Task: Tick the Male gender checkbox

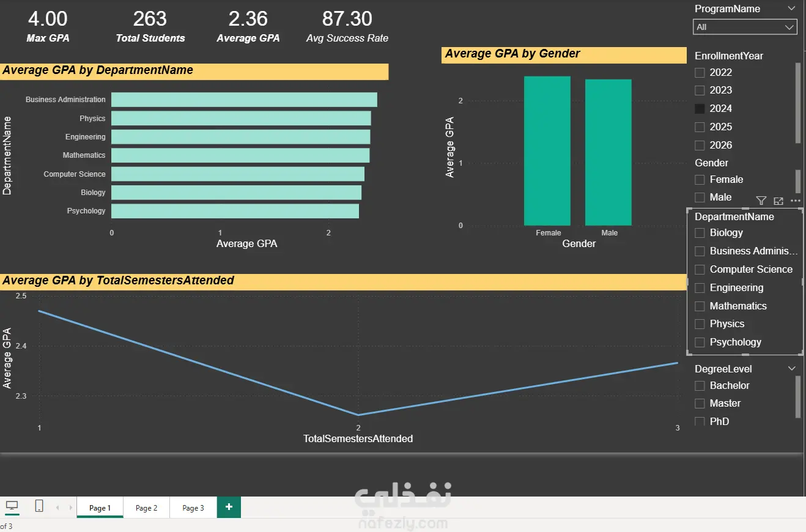Action: 700,198
